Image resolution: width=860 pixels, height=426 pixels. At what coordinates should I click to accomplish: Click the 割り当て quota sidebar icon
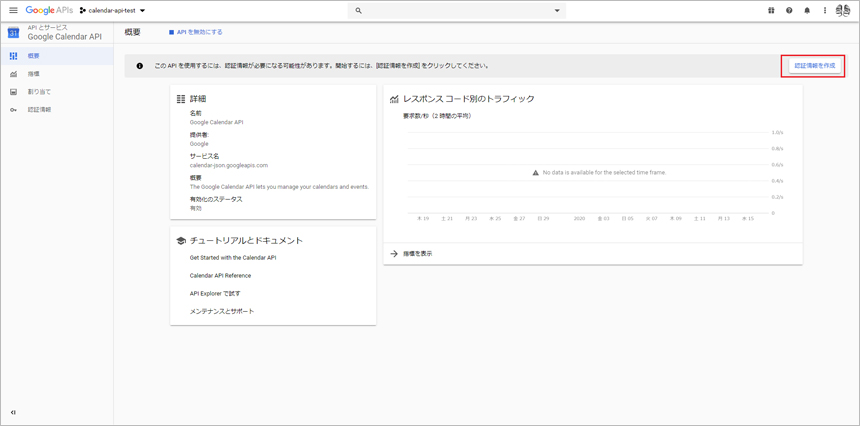click(14, 92)
